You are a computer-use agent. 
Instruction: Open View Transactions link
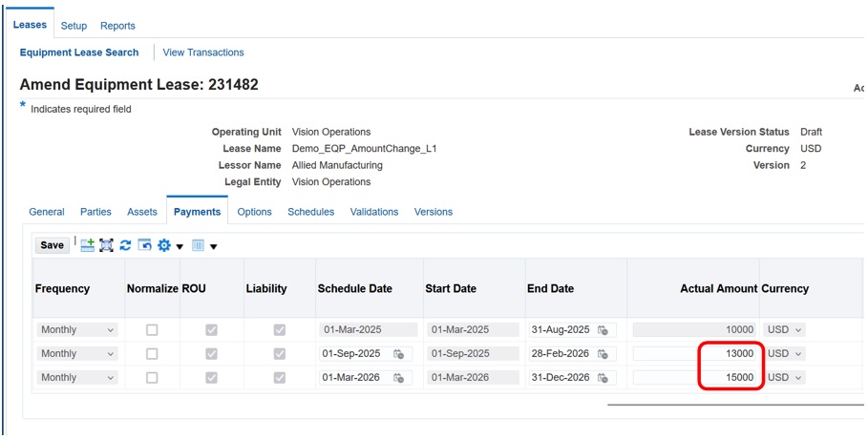[x=203, y=52]
